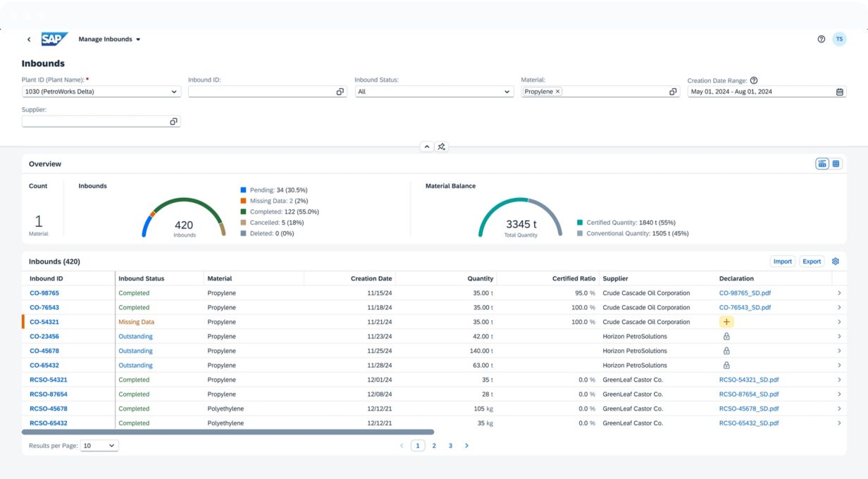Open value help for Inbound ID field
868x479 pixels.
(340, 92)
